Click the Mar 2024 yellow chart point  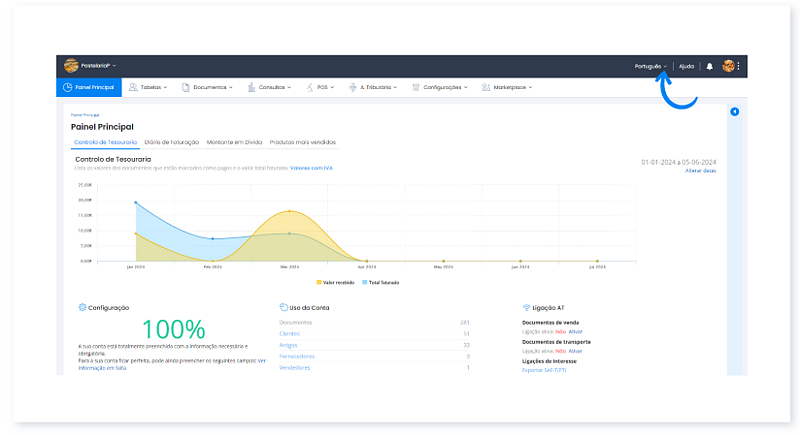289,211
